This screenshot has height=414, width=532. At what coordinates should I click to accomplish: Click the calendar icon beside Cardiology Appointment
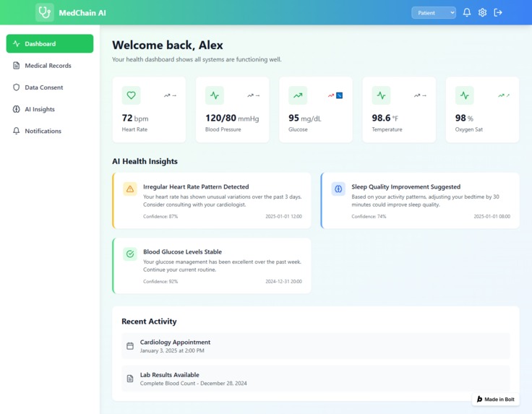tap(130, 346)
